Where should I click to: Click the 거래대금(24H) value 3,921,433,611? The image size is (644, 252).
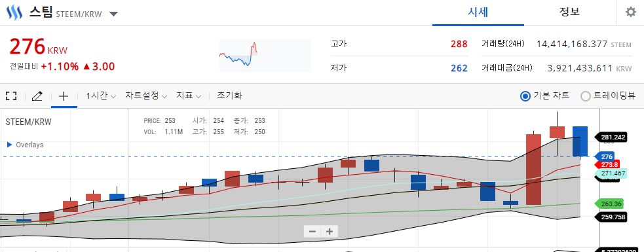[x=580, y=68]
